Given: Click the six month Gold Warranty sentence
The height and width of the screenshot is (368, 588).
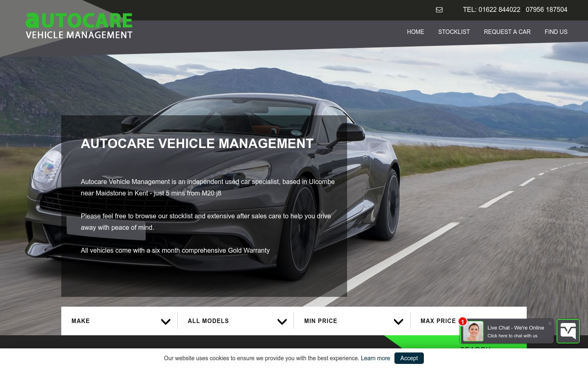Looking at the screenshot, I should (x=175, y=251).
